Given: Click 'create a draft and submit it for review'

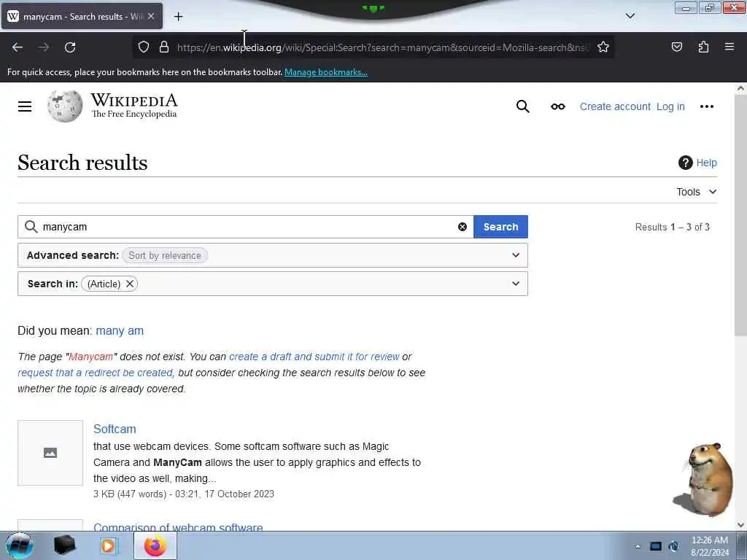Looking at the screenshot, I should [x=314, y=357].
